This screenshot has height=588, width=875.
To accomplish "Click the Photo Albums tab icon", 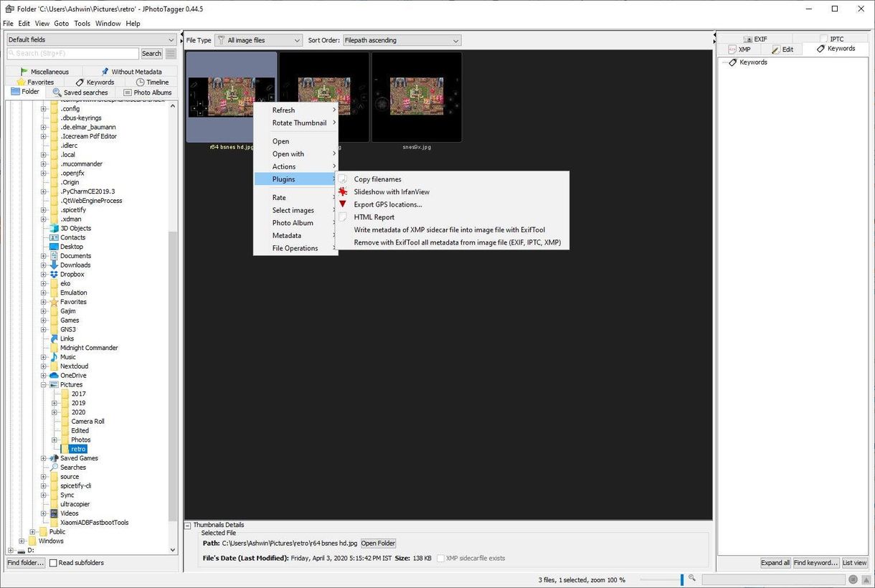I will point(128,93).
